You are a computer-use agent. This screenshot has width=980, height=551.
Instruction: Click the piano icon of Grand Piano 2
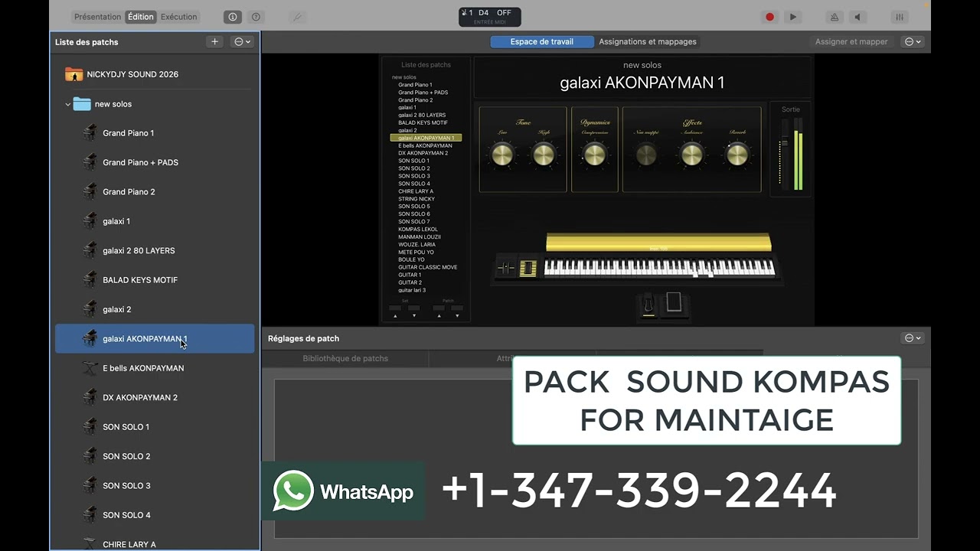[90, 191]
